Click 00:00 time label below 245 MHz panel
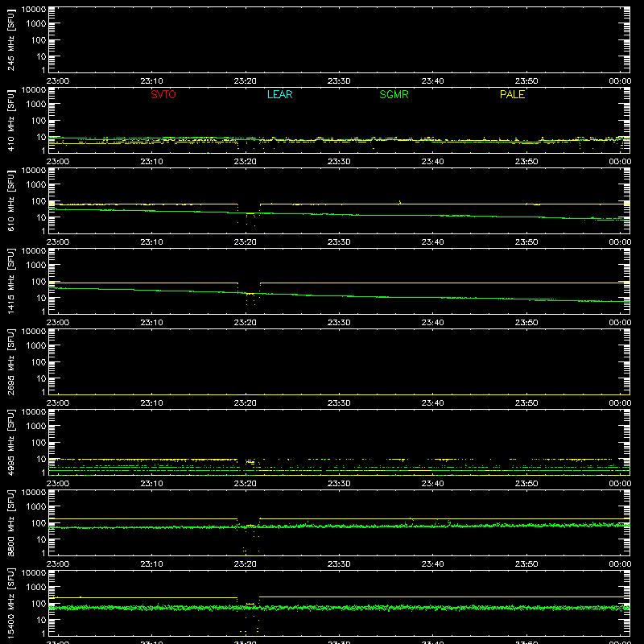The height and width of the screenshot is (644, 644). point(620,81)
